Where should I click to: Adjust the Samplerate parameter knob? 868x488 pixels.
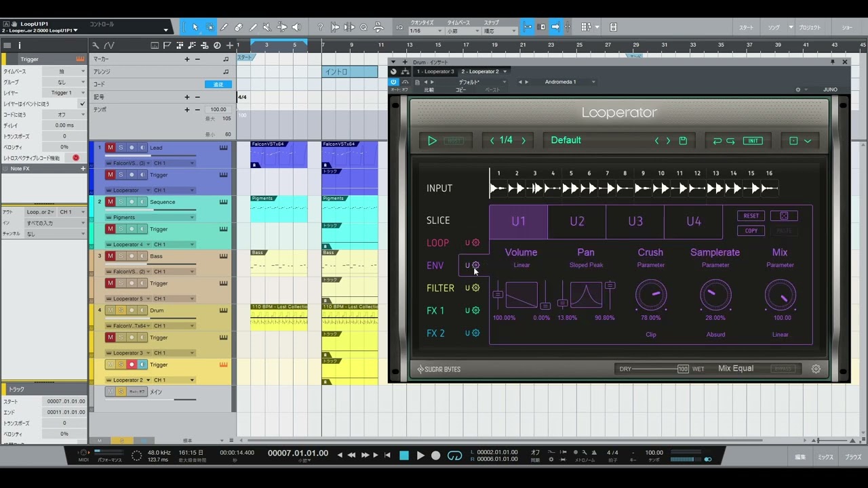[715, 296]
